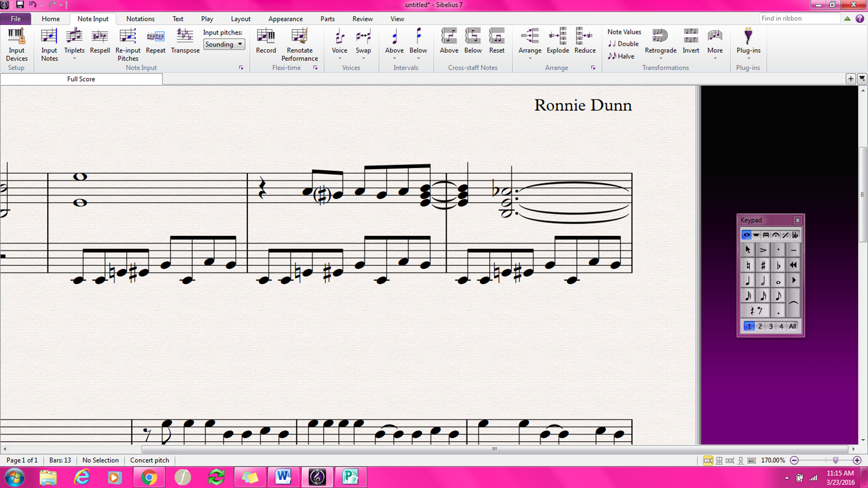Click the Halve note values button
The width and height of the screenshot is (868, 488).
[x=621, y=56]
